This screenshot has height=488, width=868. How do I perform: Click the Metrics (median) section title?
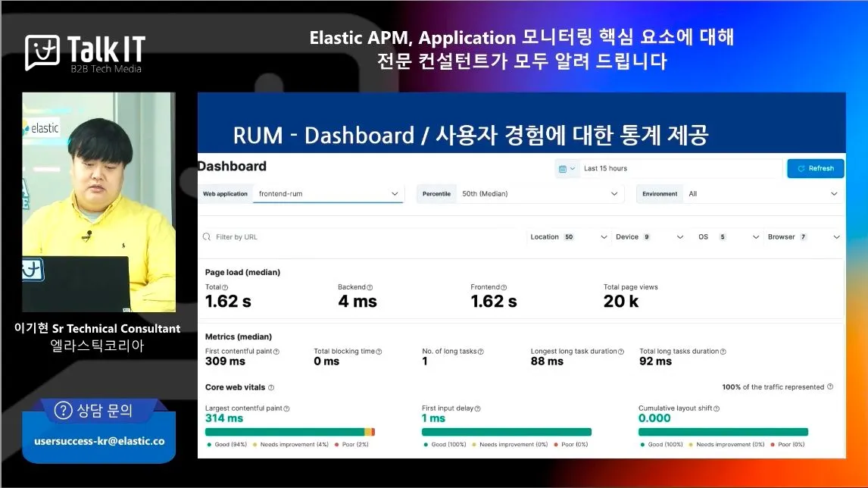(238, 336)
